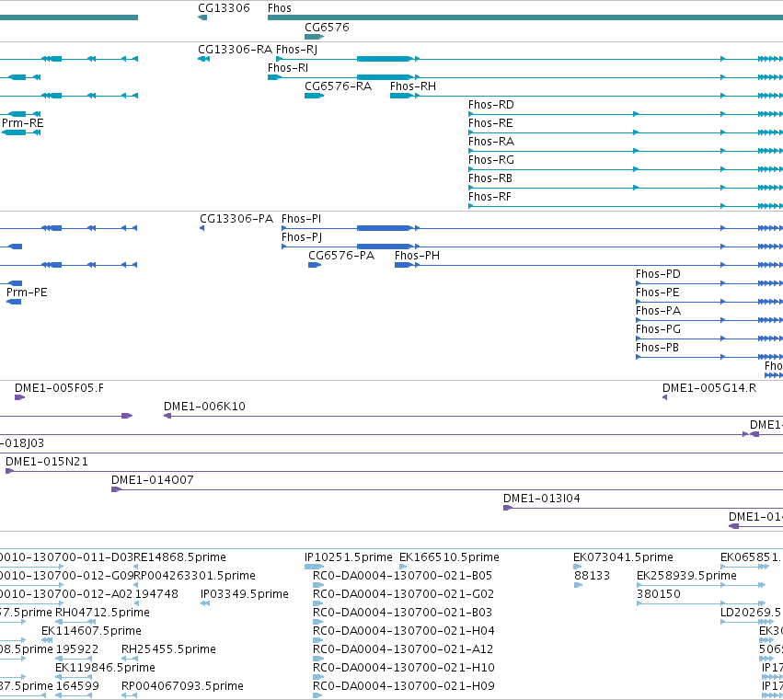Screen dimensions: 783x700
Task: Select EST RC0-DA0004-130700-021-A12
Action: tap(318, 659)
